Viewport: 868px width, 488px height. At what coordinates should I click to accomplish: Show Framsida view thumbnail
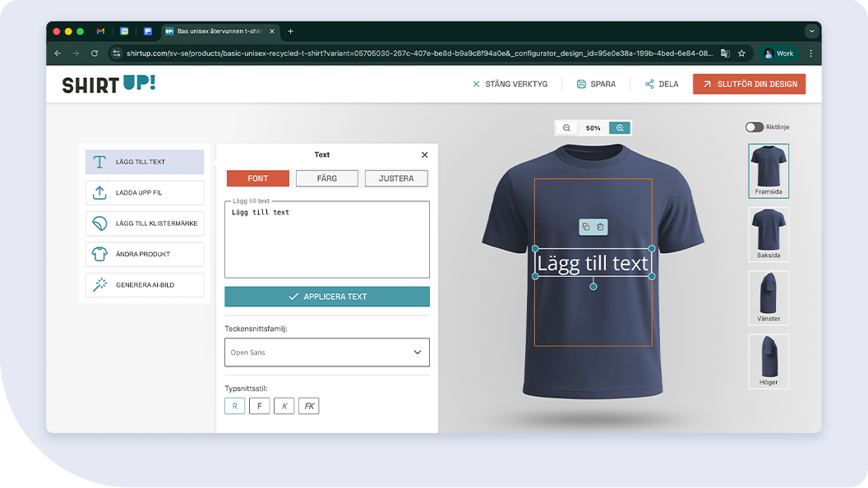click(x=769, y=171)
